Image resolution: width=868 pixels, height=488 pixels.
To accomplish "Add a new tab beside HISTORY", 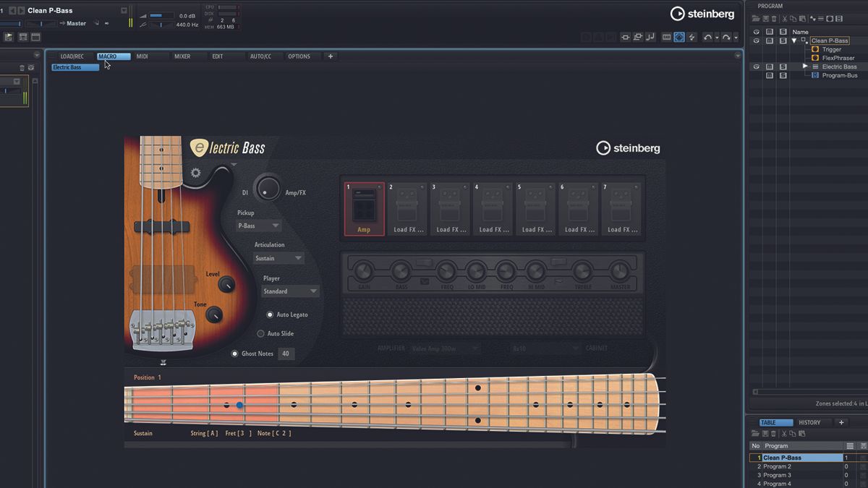I will pyautogui.click(x=841, y=422).
